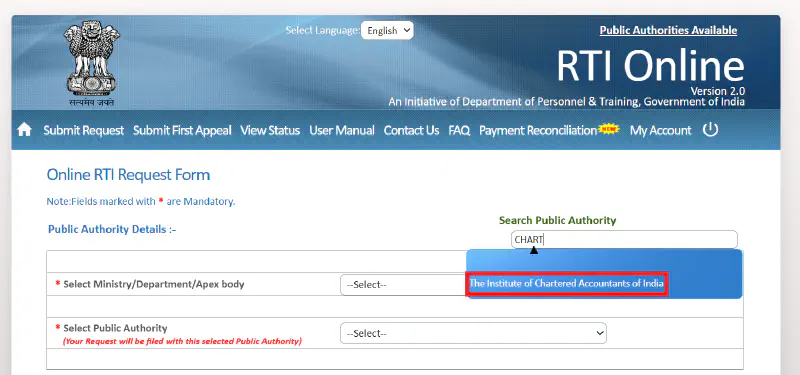This screenshot has width=800, height=375.
Task: Open the Submit Request menu
Action: (x=84, y=131)
